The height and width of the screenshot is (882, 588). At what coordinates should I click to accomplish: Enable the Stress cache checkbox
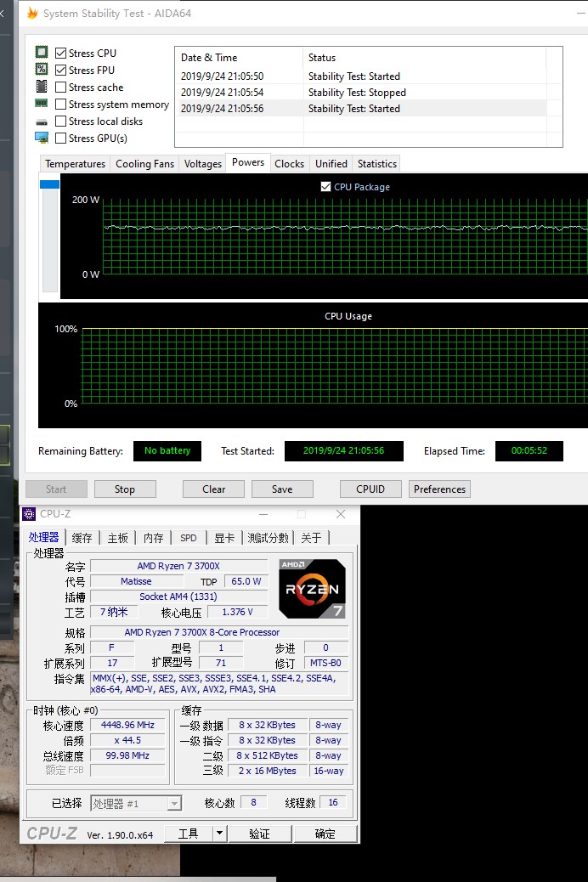pos(61,88)
